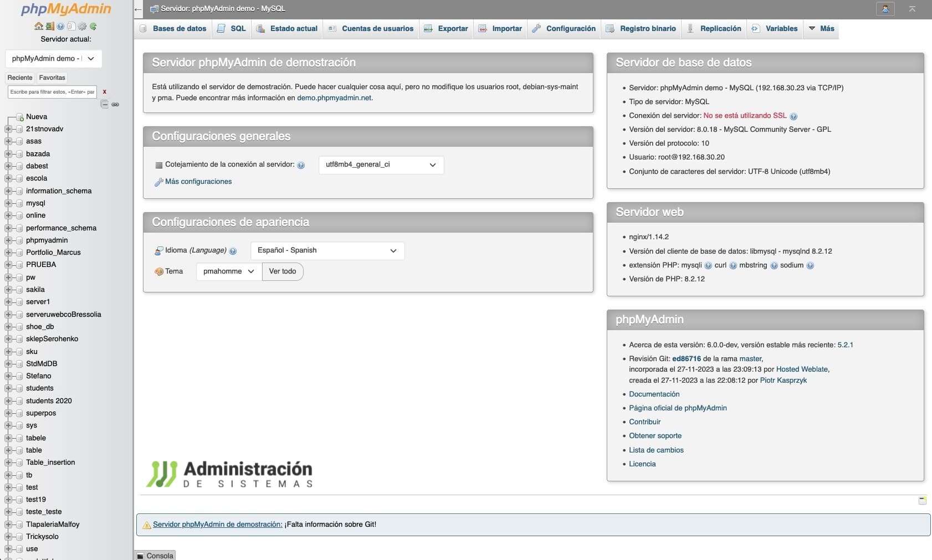Screen dimensions: 932x560
Task: Click the home icon in navigation panel
Action: click(x=39, y=26)
